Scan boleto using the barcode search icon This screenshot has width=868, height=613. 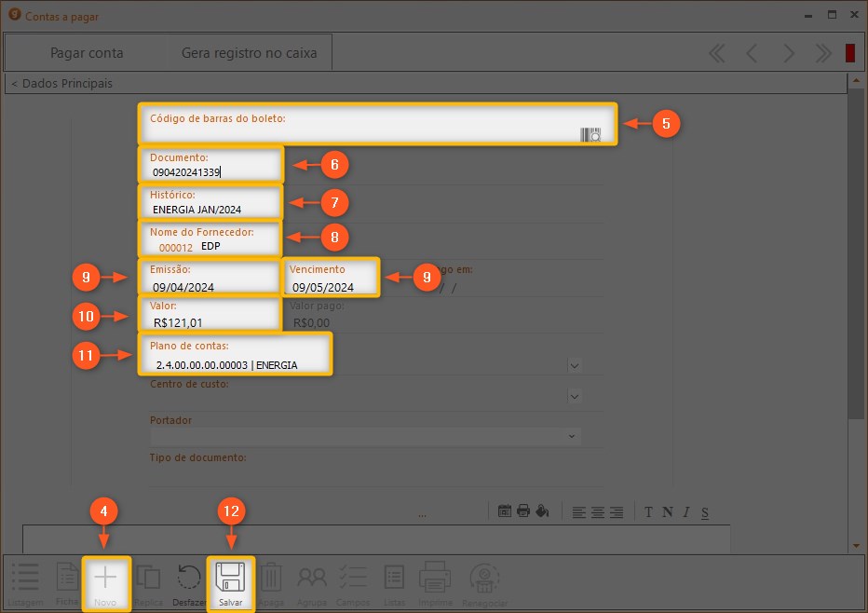590,135
